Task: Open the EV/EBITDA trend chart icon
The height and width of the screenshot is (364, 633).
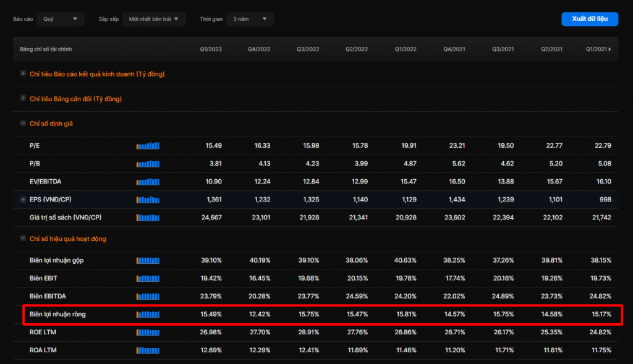Action: click(148, 182)
